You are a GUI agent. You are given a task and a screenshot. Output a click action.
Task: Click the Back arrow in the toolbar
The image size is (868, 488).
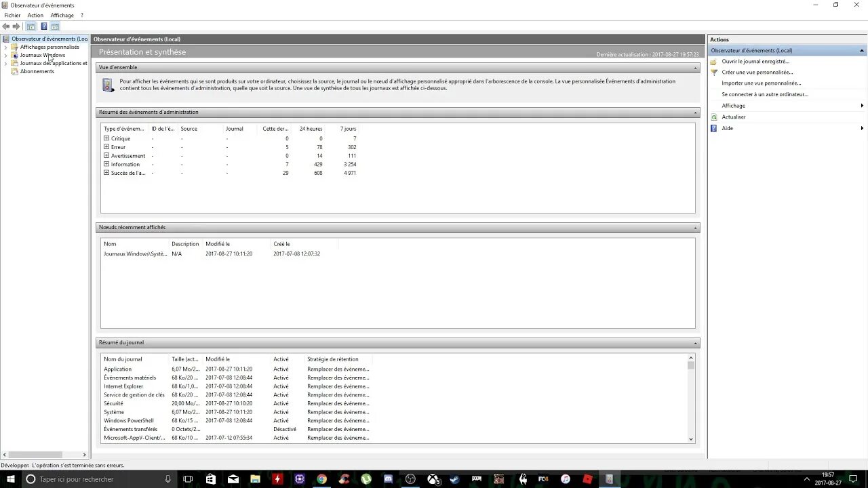click(6, 26)
